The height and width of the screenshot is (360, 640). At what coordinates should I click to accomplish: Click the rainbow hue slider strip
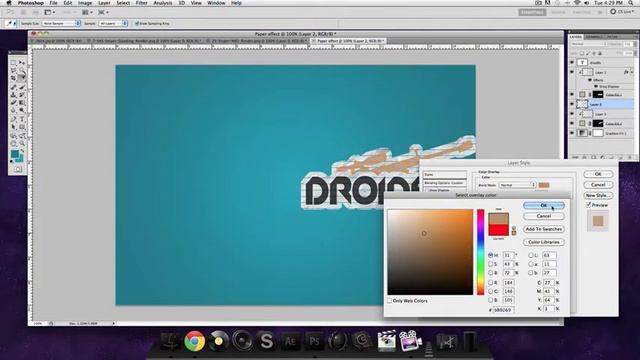[481, 252]
